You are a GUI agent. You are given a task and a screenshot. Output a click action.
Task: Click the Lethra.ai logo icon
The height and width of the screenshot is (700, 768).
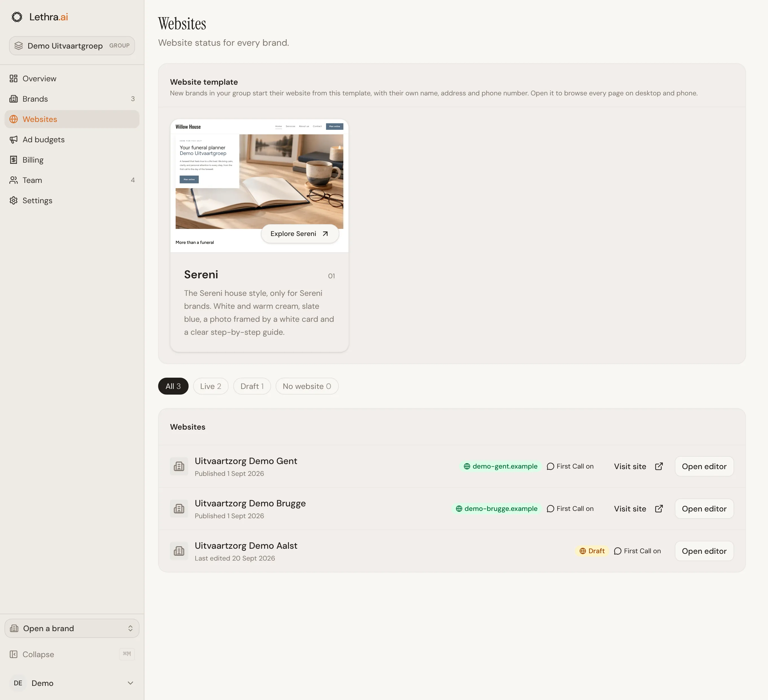(17, 17)
